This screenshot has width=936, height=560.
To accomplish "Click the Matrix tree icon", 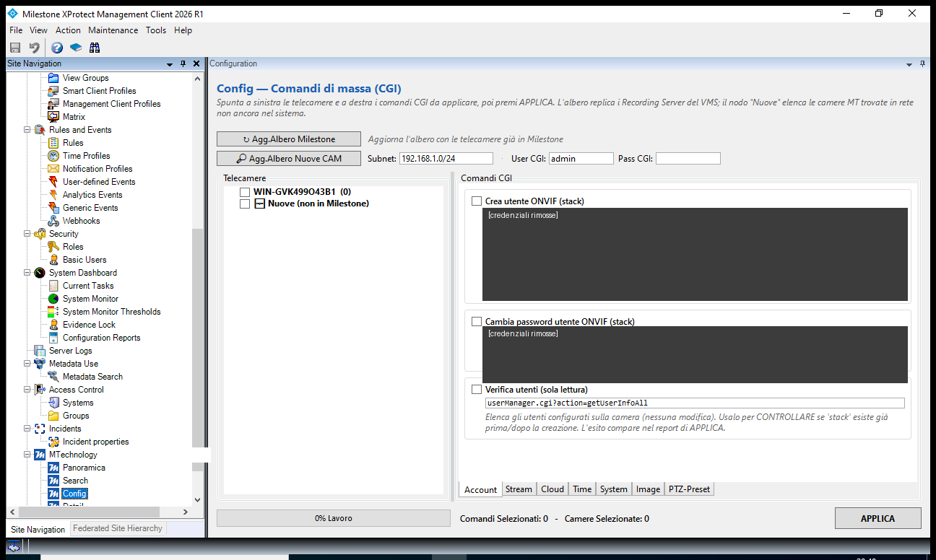I will [x=53, y=117].
